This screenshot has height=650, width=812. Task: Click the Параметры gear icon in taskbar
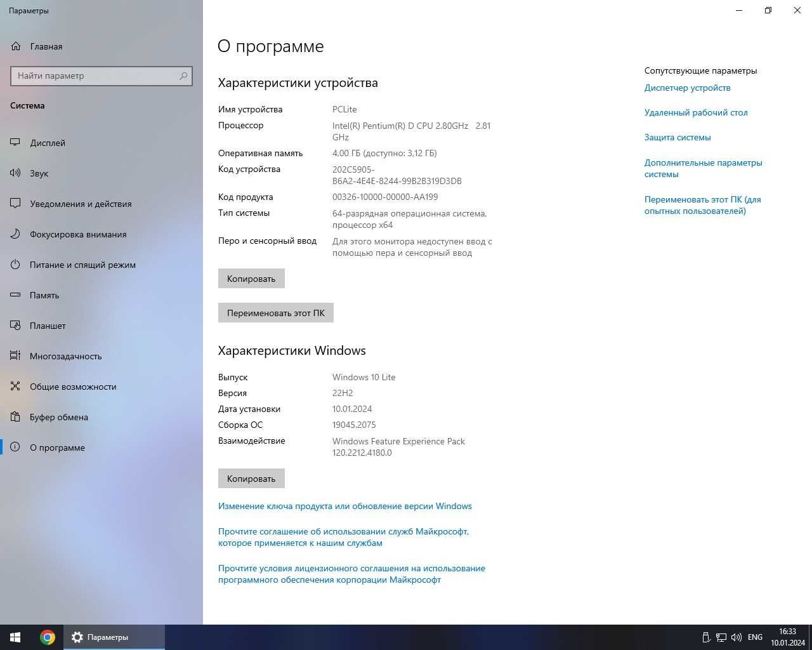coord(77,637)
